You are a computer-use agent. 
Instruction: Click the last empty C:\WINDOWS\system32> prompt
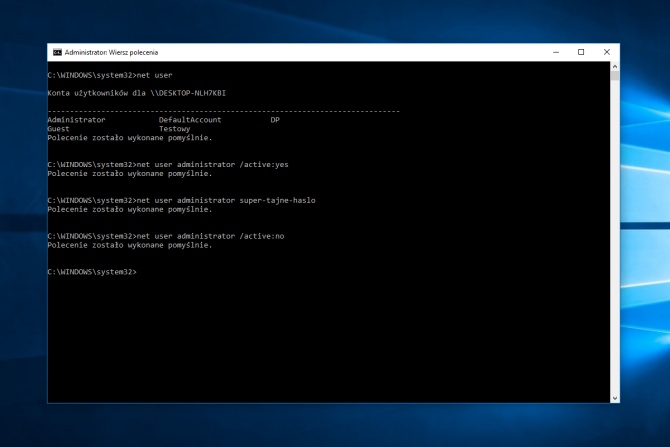click(92, 272)
